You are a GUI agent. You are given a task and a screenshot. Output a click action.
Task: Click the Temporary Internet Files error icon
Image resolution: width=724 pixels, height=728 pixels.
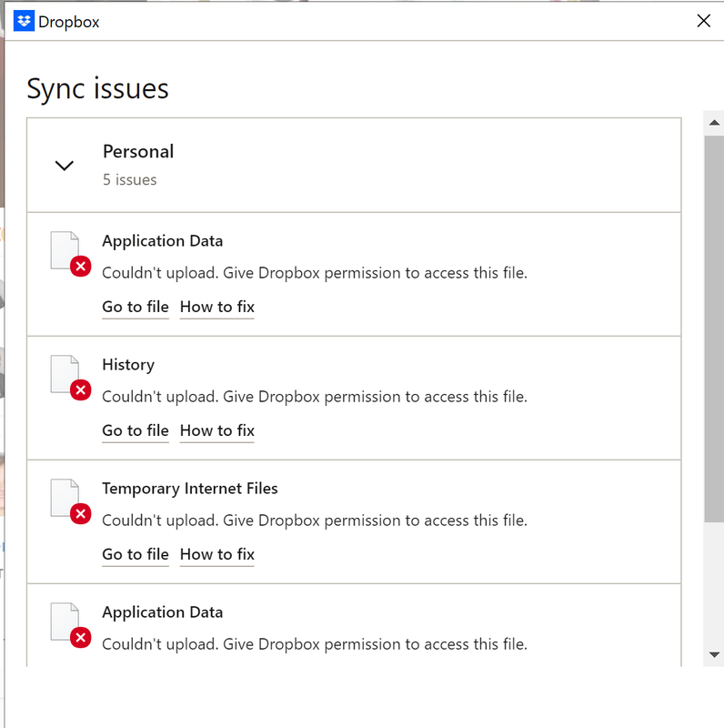80,513
